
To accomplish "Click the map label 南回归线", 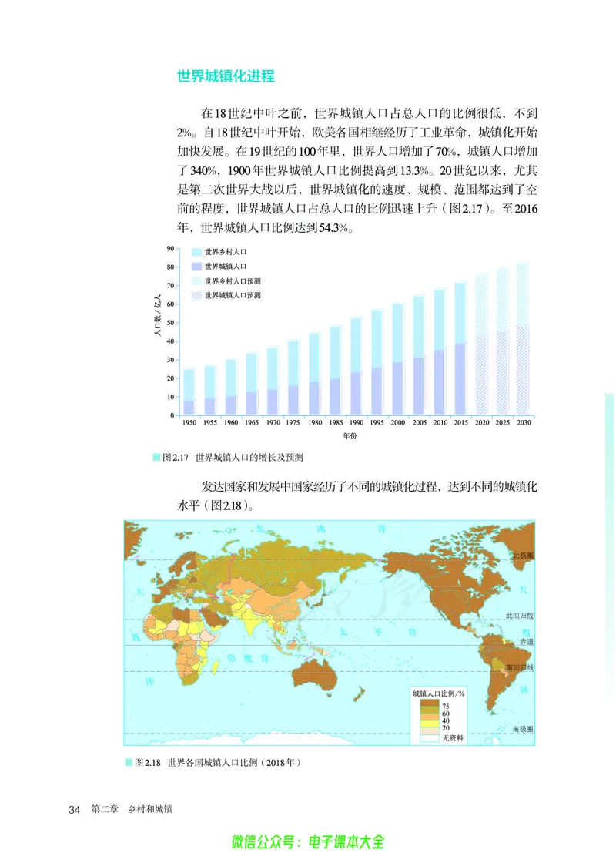I will pos(520,667).
